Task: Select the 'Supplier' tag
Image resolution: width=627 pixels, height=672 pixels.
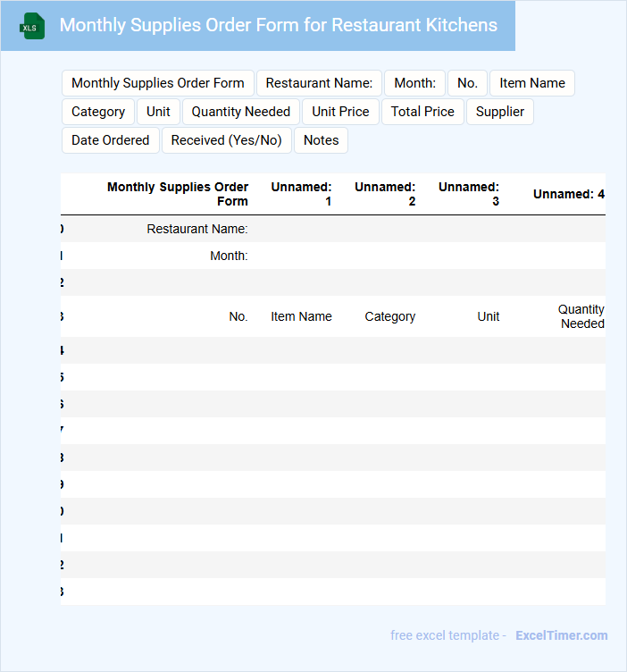Action: [500, 112]
